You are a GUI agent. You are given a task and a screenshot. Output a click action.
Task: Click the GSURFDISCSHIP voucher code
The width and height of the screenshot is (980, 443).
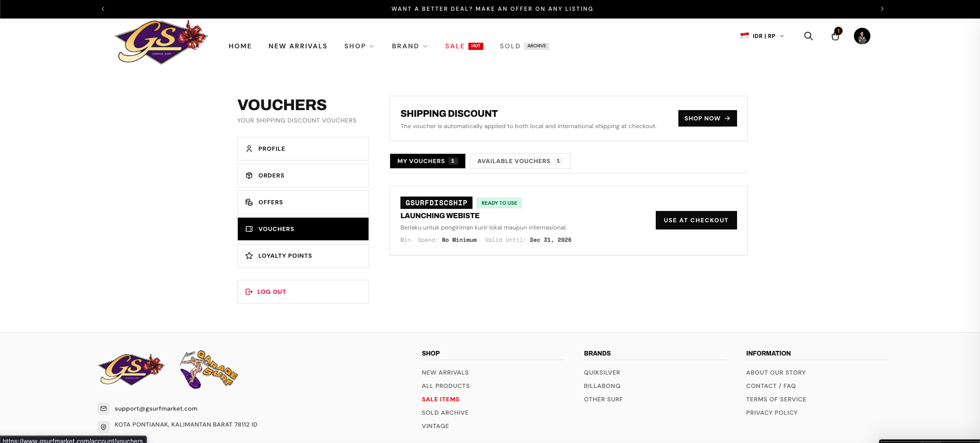(x=436, y=203)
